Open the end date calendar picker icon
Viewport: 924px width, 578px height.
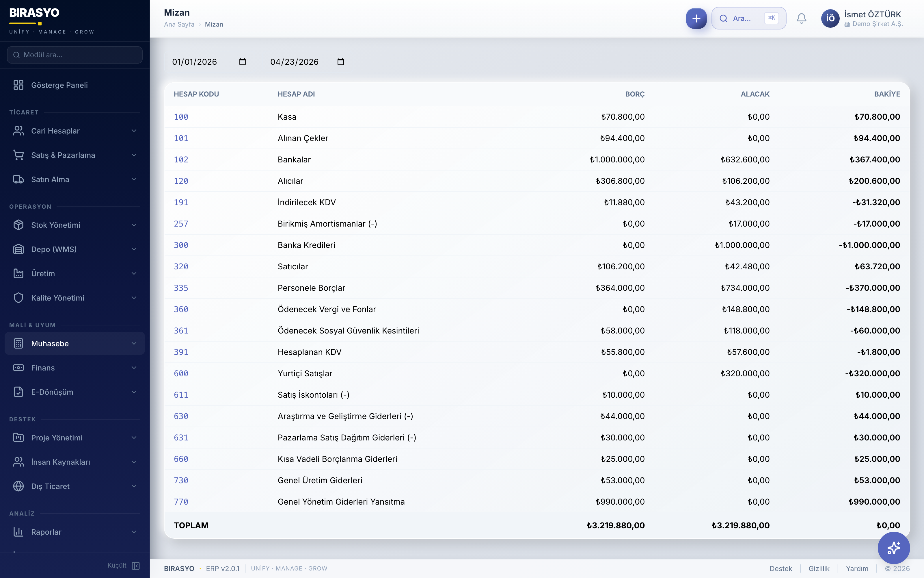(341, 62)
